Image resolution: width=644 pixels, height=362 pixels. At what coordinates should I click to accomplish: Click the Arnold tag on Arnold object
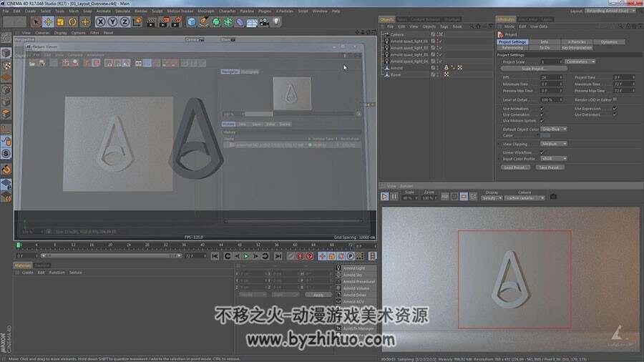[x=446, y=68]
